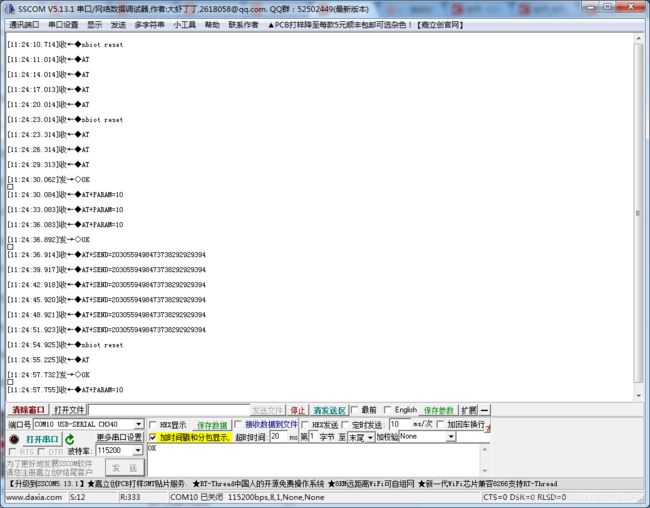Toggle the HEX显示 checkbox
This screenshot has width=650, height=508.
[153, 425]
